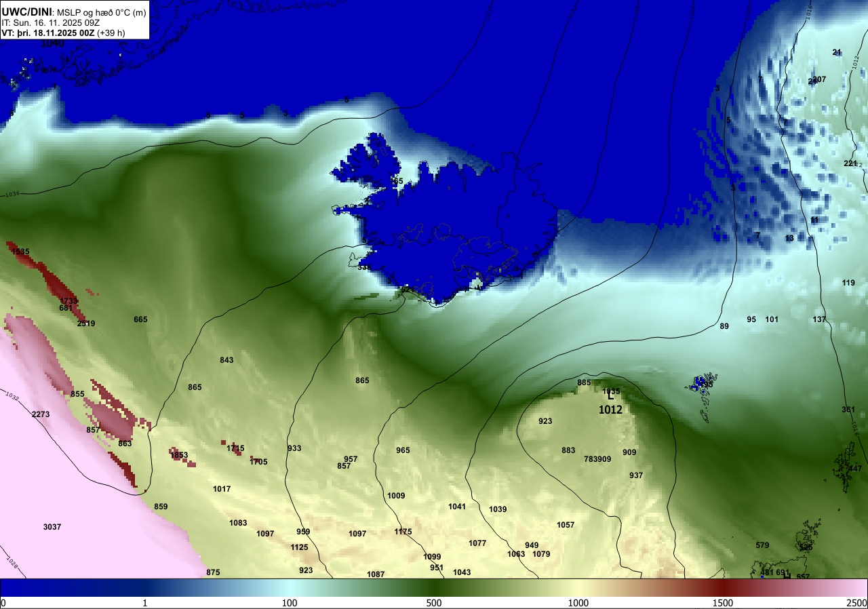This screenshot has width=868, height=609.
Task: Click the 1041 height value
Action: coord(457,507)
